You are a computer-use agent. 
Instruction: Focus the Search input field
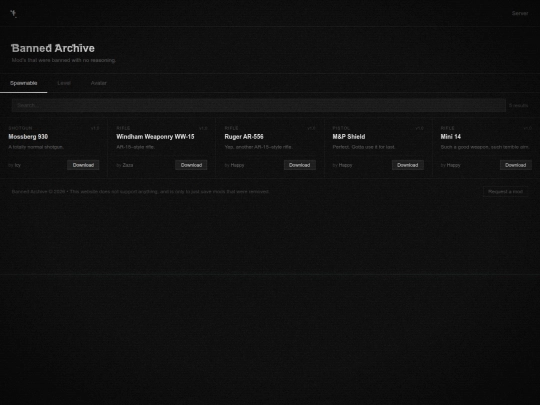(259, 105)
